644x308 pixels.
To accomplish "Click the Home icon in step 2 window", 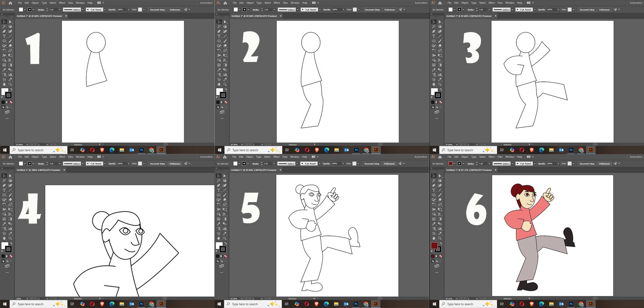I will point(225,3).
